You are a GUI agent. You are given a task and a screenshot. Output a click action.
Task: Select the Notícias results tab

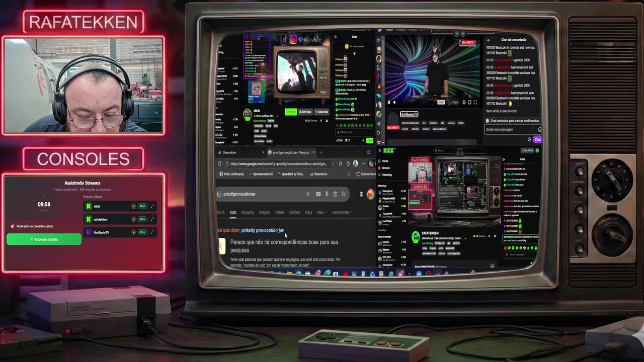point(294,212)
